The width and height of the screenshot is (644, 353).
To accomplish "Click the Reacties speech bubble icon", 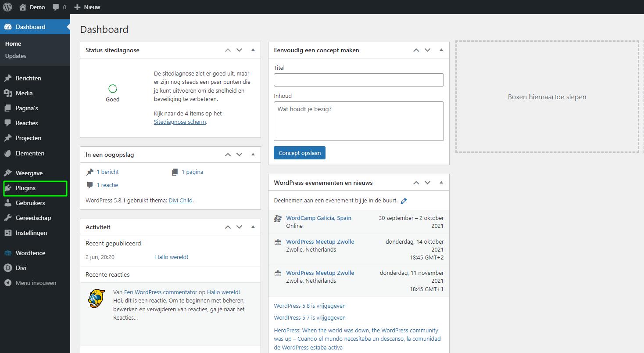I will click(x=8, y=123).
